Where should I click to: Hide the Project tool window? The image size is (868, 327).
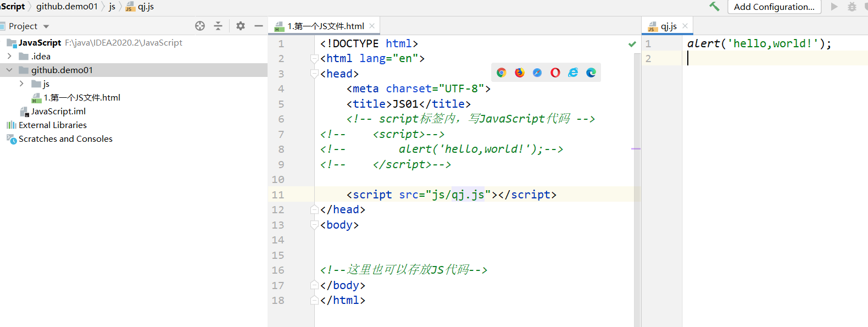pos(259,26)
